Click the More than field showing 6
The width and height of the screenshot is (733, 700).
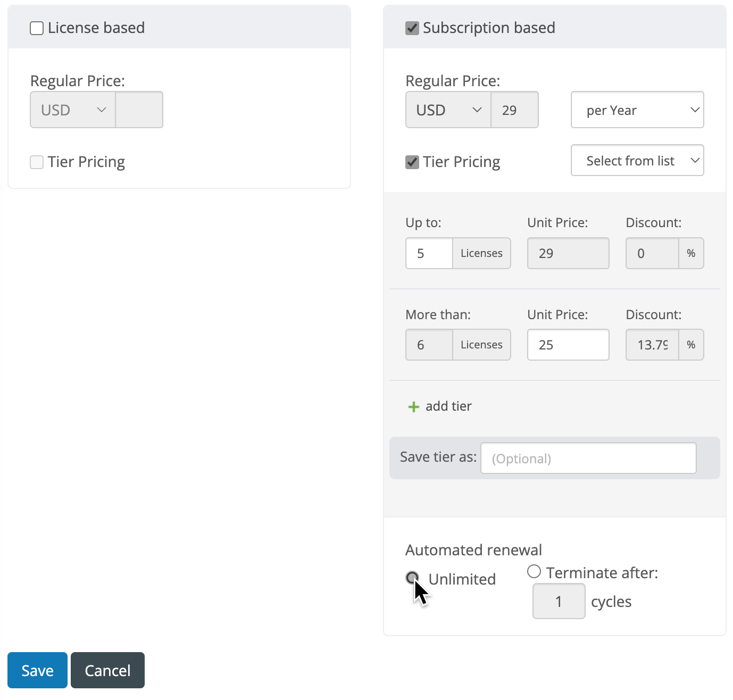tap(429, 345)
